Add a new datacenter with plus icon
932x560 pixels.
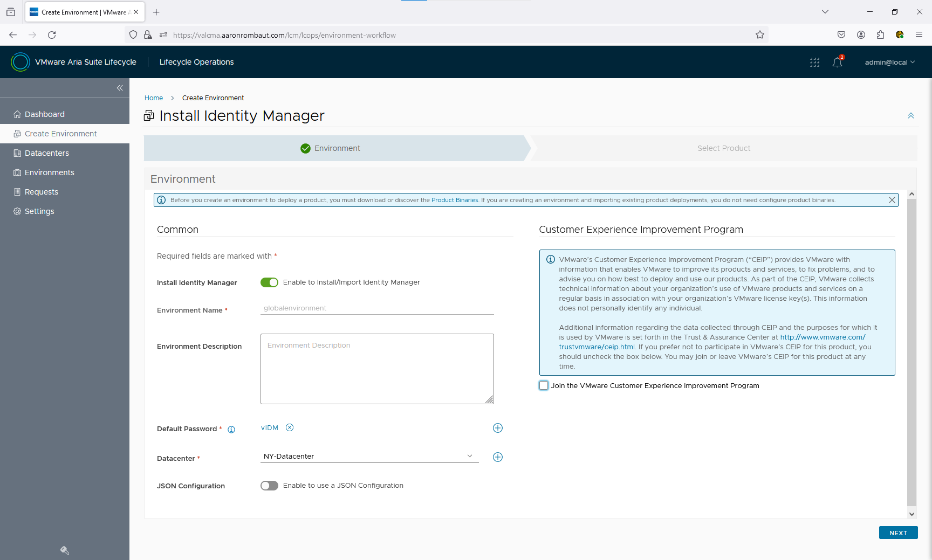tap(497, 457)
